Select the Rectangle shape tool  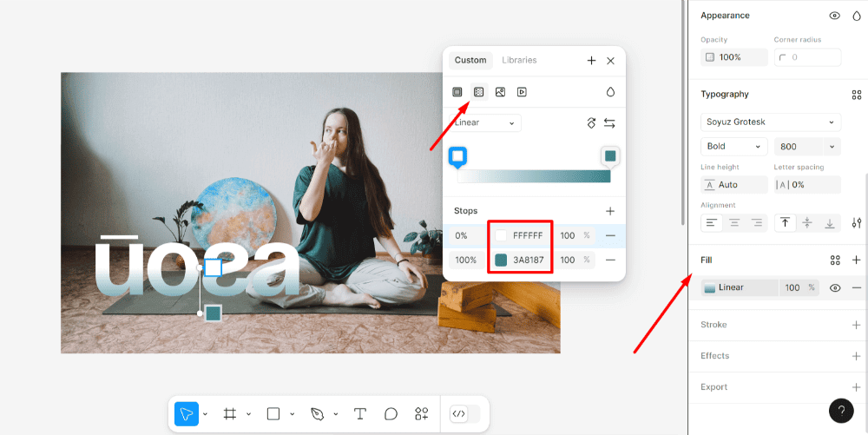click(273, 414)
